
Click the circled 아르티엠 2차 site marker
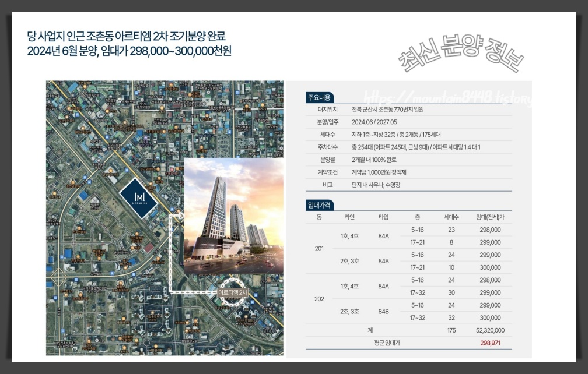point(233,292)
